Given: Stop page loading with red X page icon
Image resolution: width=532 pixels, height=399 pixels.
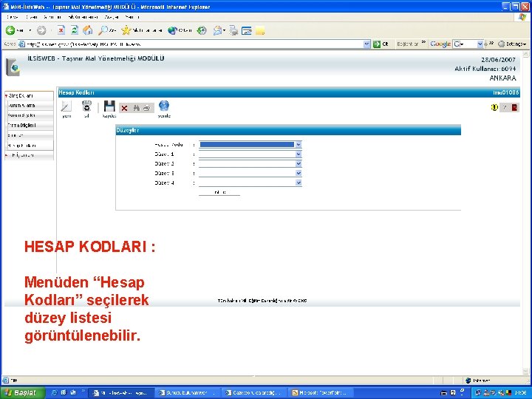Looking at the screenshot, I should coord(61,30).
